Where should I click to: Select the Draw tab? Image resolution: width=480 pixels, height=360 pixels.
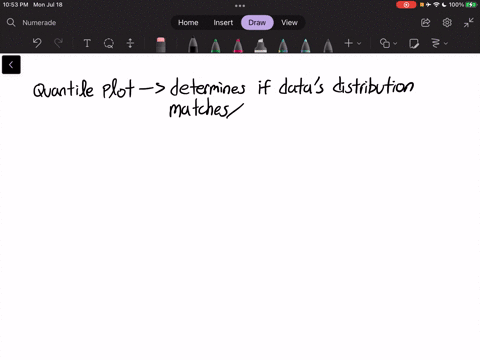pyautogui.click(x=257, y=23)
